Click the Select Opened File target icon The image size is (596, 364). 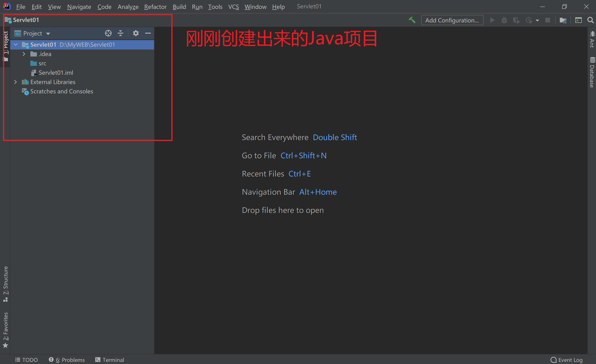[108, 33]
